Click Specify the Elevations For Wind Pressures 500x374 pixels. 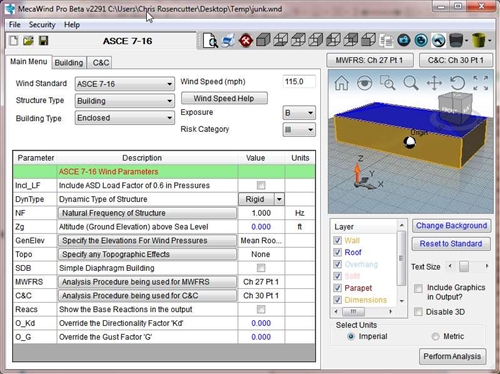[147, 241]
